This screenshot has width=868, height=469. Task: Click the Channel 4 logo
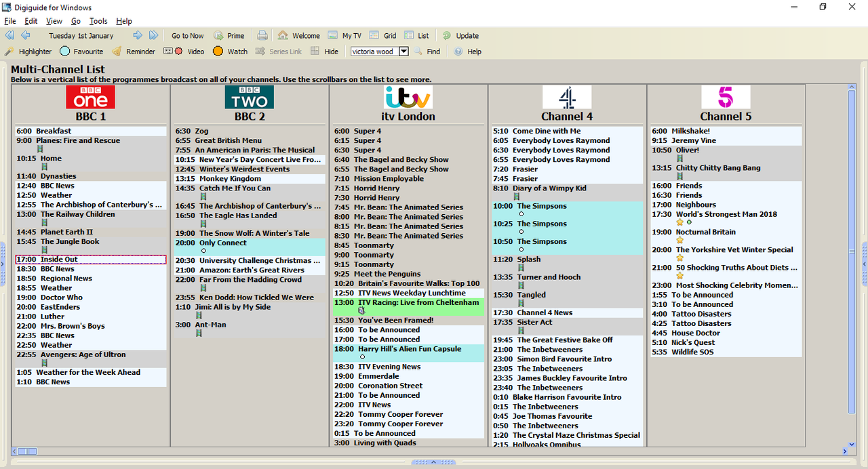(567, 97)
